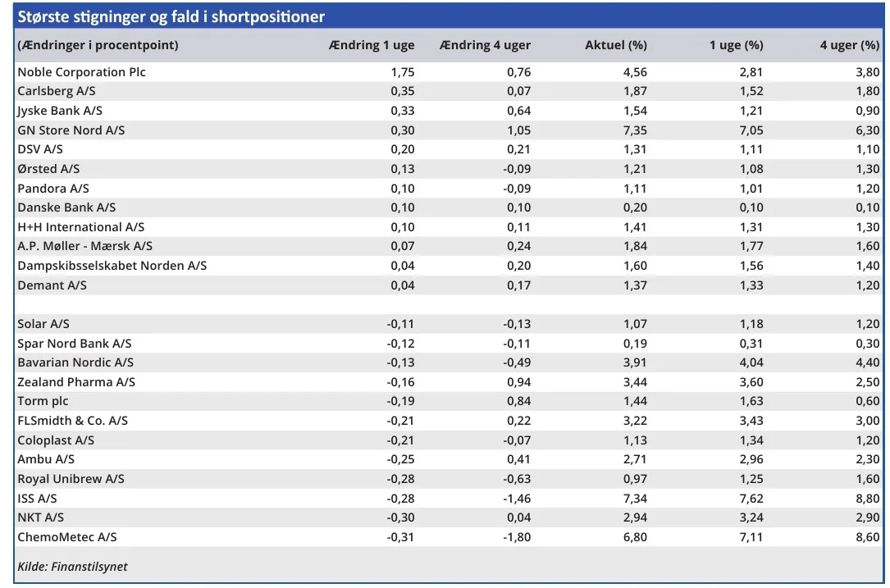
Task: Select GN Store Nord A/S in the table
Action: pos(71,130)
